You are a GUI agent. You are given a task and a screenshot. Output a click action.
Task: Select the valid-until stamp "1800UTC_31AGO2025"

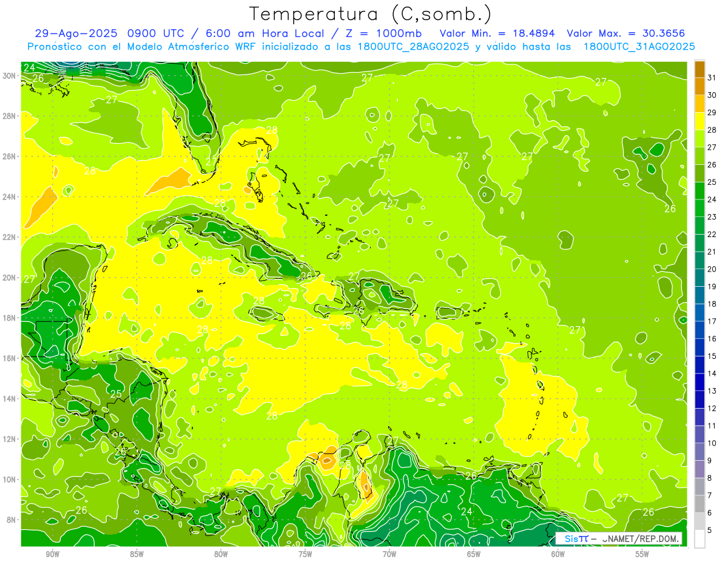[639, 47]
